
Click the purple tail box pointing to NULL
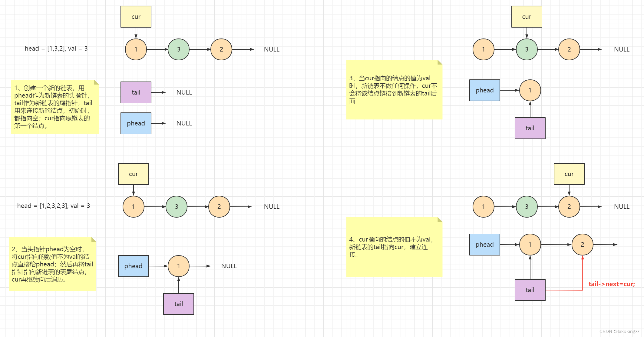point(136,92)
